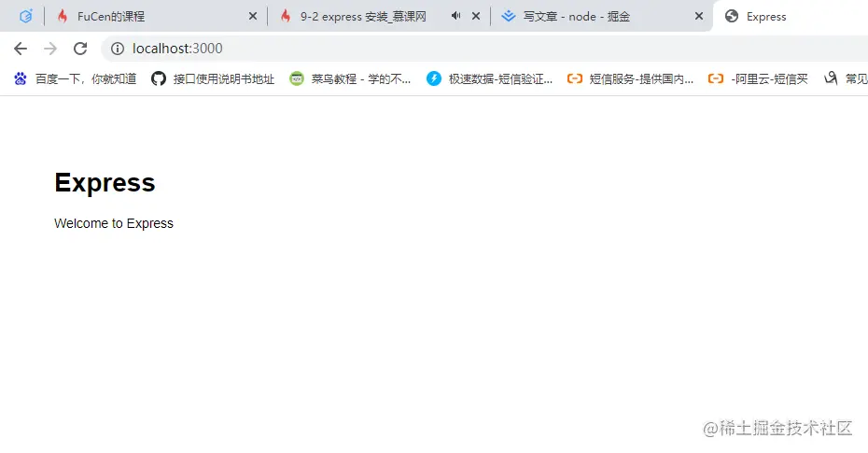The width and height of the screenshot is (868, 453).
Task: Open the 极速数据-短信验证 bookmark
Action: tap(490, 79)
